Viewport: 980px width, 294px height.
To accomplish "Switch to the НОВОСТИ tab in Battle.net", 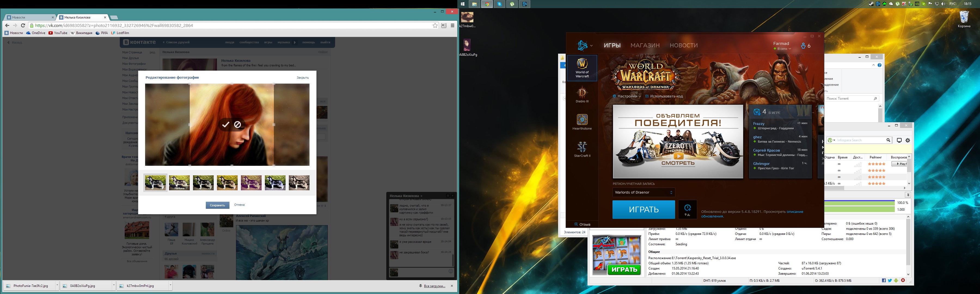I will (x=683, y=45).
